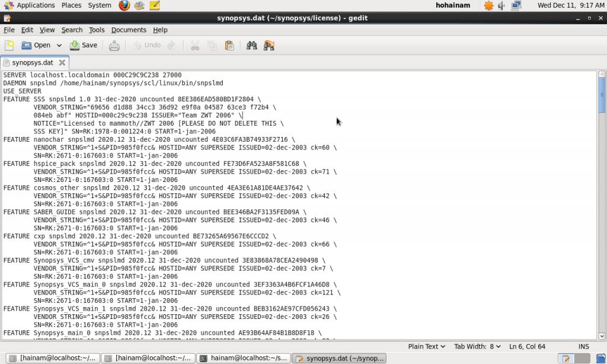Click the INS insert mode indicator
This screenshot has width=607, height=364.
click(x=583, y=347)
